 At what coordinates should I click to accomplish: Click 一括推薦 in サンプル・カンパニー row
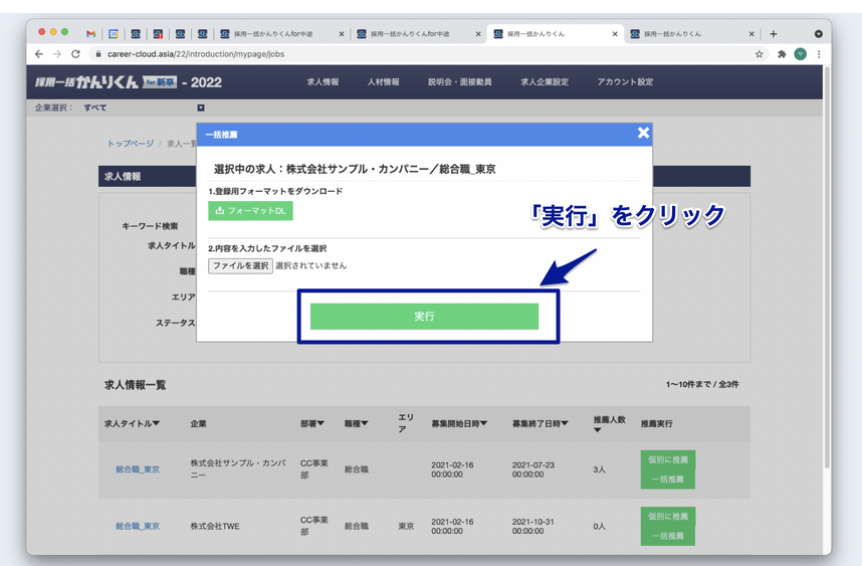coord(668,479)
